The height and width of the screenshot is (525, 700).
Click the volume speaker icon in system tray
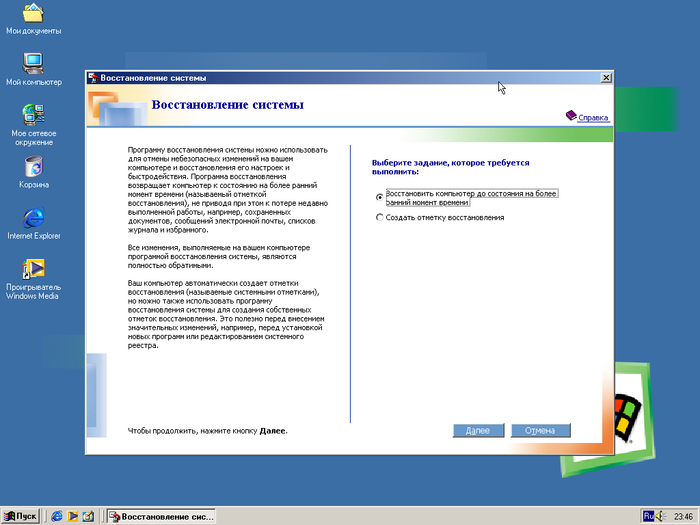661,516
